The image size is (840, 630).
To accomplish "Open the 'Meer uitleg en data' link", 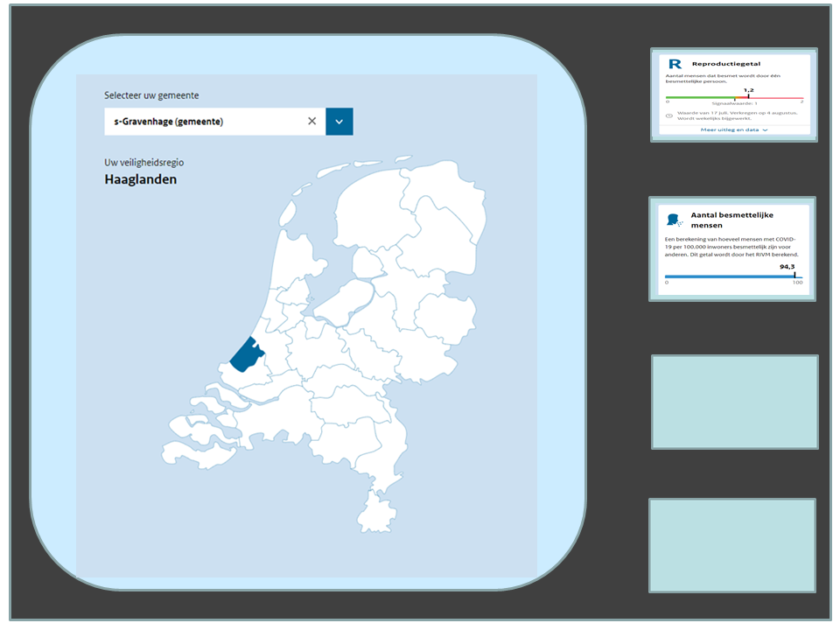I will pyautogui.click(x=730, y=129).
